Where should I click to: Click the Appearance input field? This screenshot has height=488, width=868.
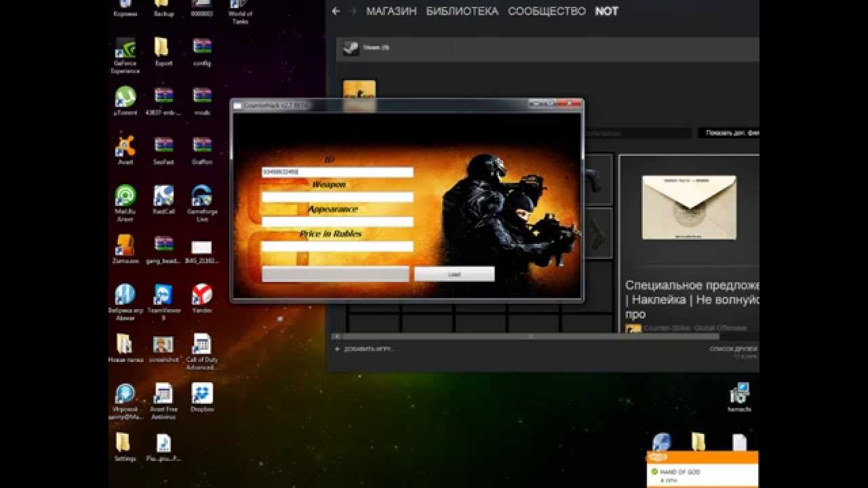click(337, 222)
